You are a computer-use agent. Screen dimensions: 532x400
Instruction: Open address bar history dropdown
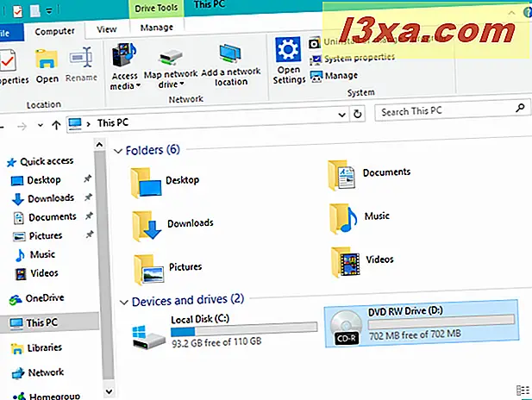click(x=342, y=115)
